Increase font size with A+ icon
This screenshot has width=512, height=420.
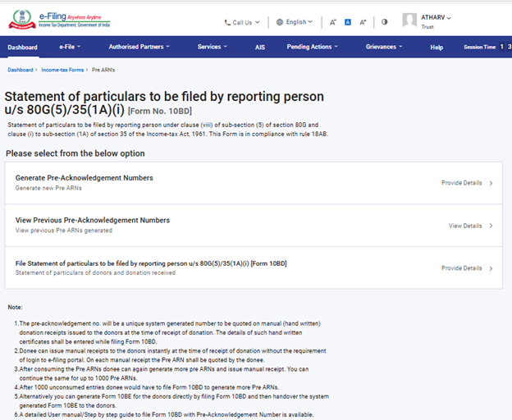363,22
